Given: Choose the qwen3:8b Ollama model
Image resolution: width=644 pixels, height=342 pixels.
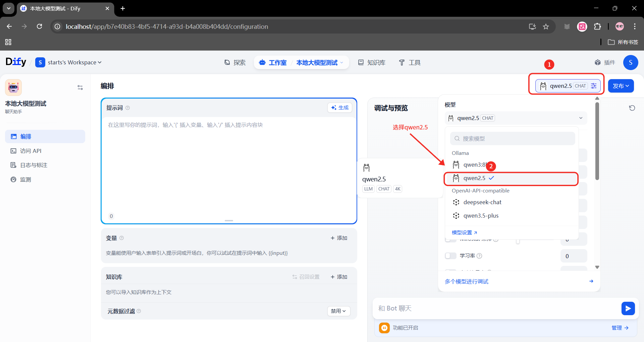Looking at the screenshot, I should (x=512, y=165).
